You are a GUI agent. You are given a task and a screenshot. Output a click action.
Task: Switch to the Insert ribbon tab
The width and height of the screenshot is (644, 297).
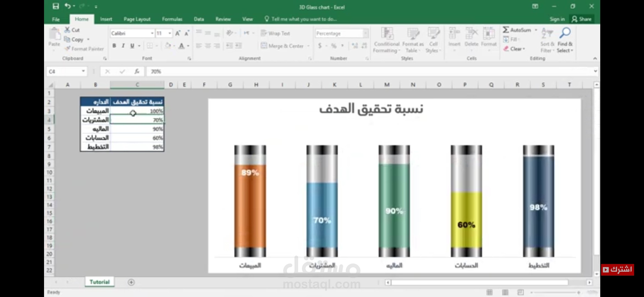(x=106, y=19)
